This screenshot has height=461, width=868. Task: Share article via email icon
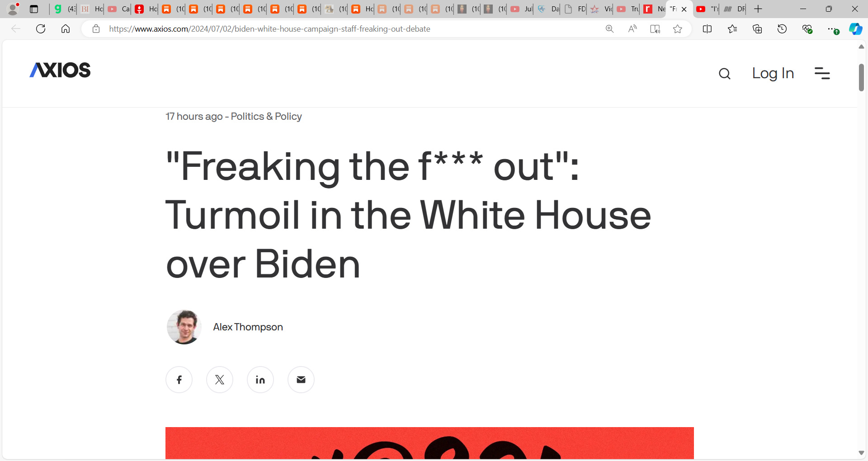click(301, 380)
